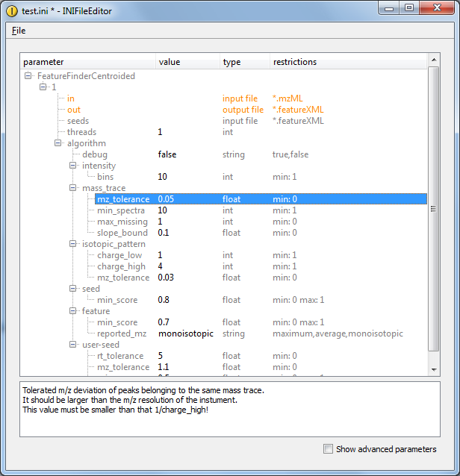
Task: Collapse the FeatureFinderCentroided root node
Action: [x=28, y=76]
